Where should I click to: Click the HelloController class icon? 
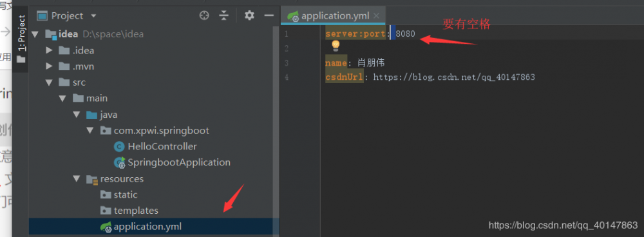point(119,147)
